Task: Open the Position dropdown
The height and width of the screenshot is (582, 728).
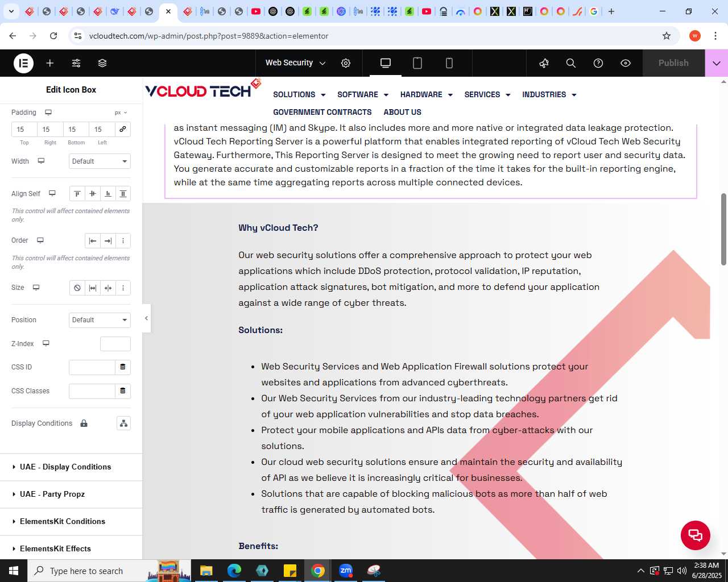Action: coord(100,320)
